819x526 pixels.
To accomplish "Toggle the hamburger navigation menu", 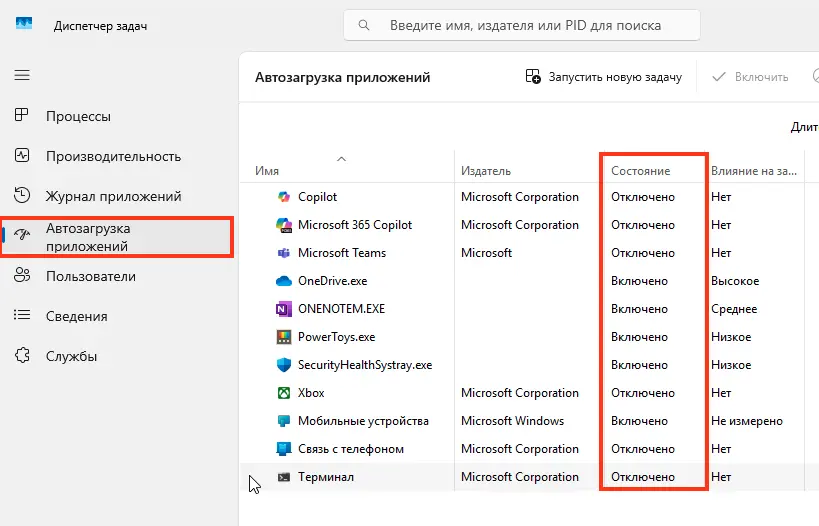I will [22, 75].
